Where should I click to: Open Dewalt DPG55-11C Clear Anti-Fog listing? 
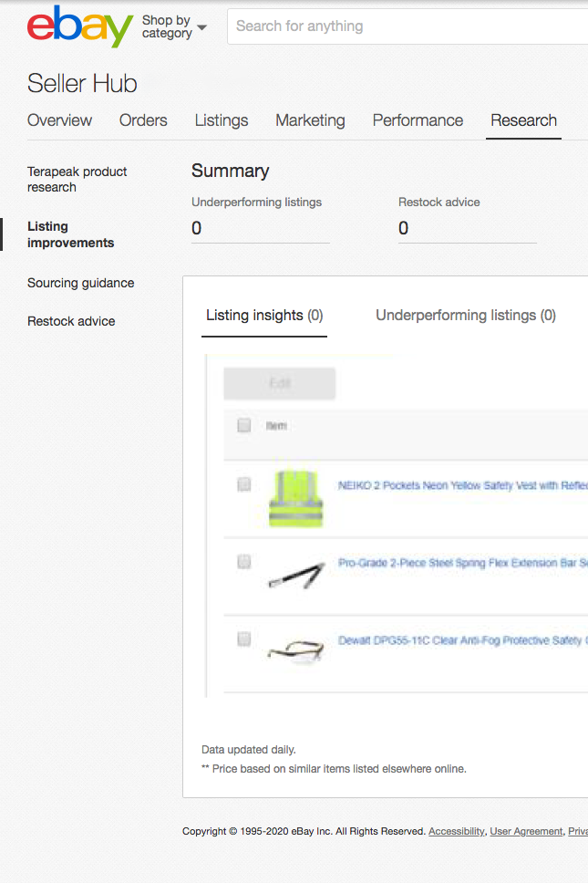coord(462,640)
